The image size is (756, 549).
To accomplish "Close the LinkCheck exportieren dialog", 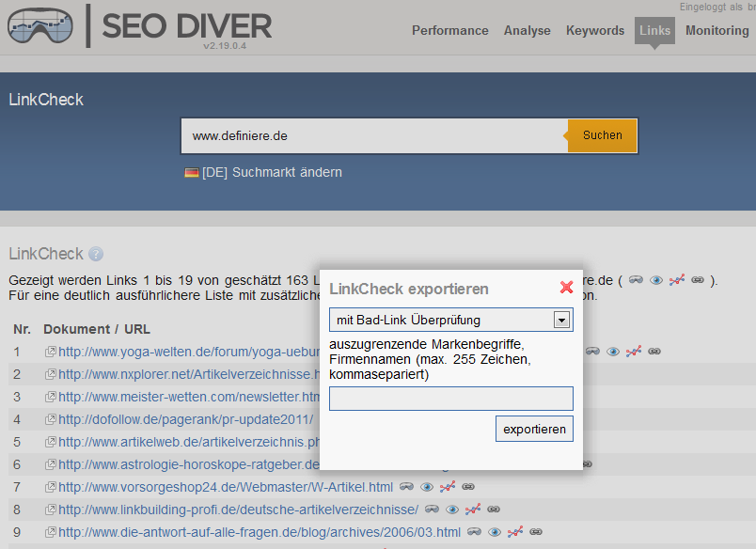I will pos(566,288).
